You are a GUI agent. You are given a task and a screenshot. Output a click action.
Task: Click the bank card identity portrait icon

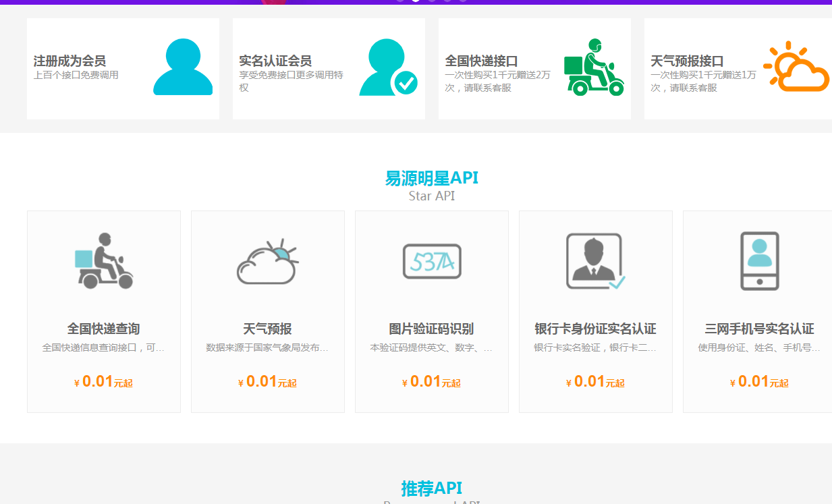[x=595, y=261]
